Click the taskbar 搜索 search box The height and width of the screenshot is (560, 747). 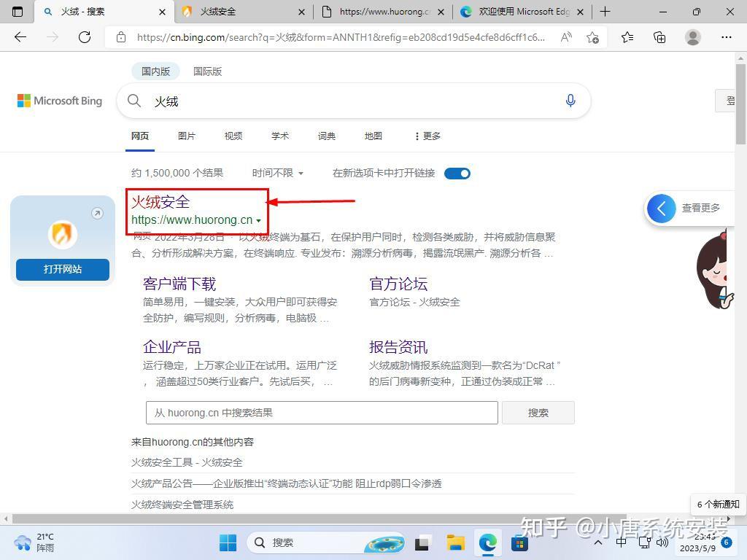[326, 542]
